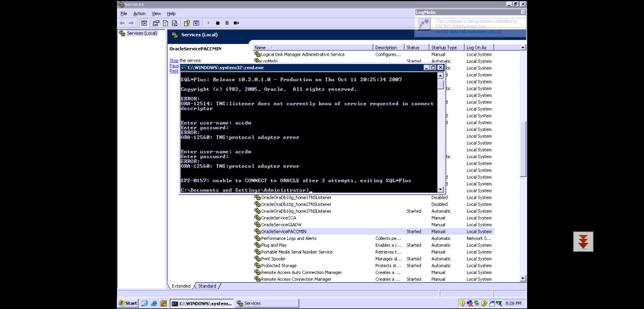Click the Stop the service link

(x=174, y=60)
